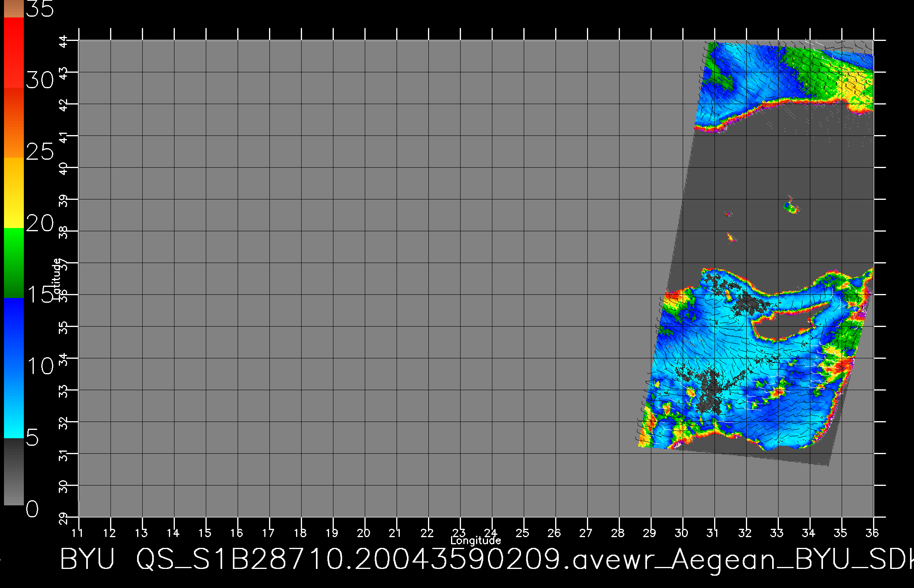
Task: Click longitude tick label 22
Action: click(x=427, y=533)
